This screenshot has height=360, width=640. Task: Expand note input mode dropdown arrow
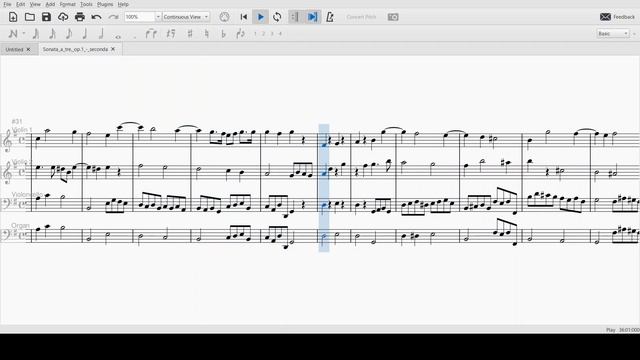tap(24, 34)
